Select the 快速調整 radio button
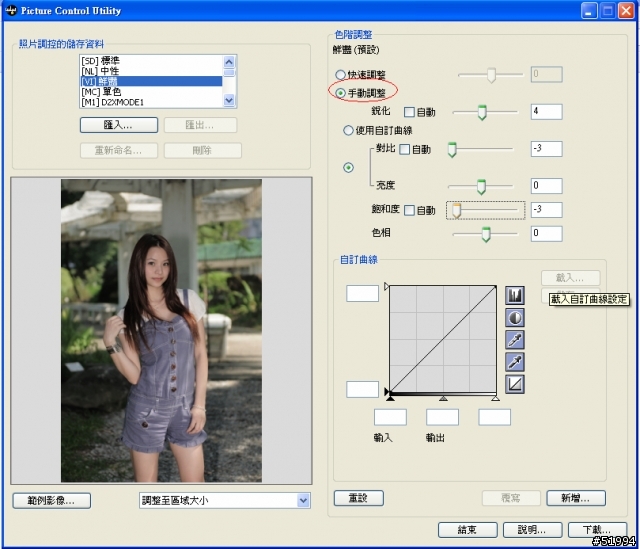 click(x=340, y=75)
